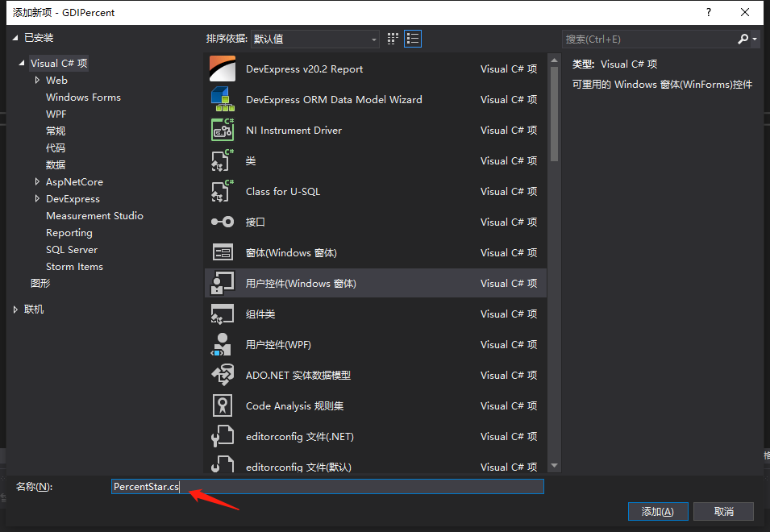
Task: Select the 图形 category
Action: pos(40,283)
